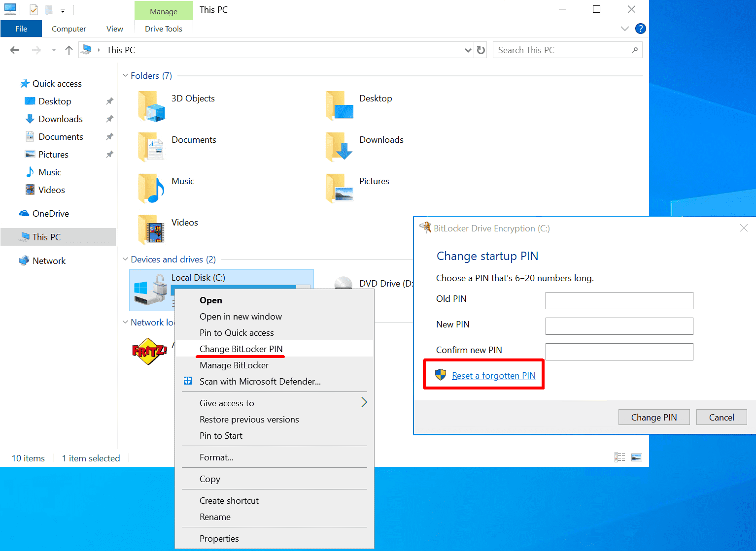Open the View ribbon tab

pyautogui.click(x=115, y=29)
